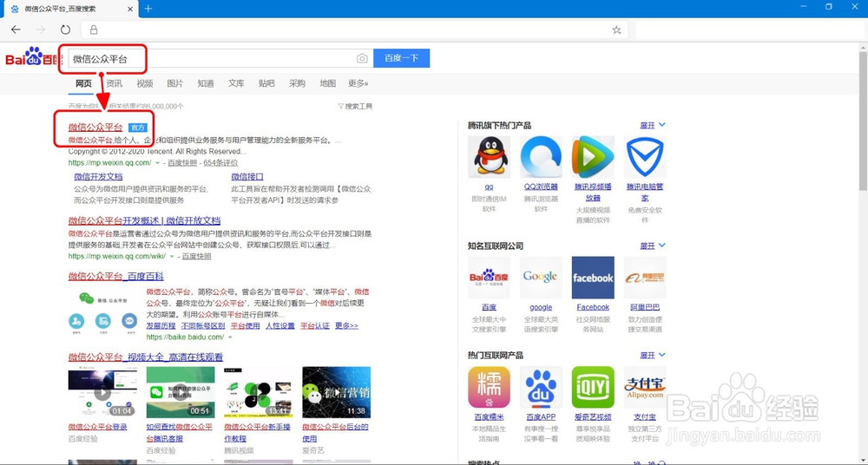Open dropdown arrow beside mp.weixin.qq.com/wiki/ URL

[172, 257]
